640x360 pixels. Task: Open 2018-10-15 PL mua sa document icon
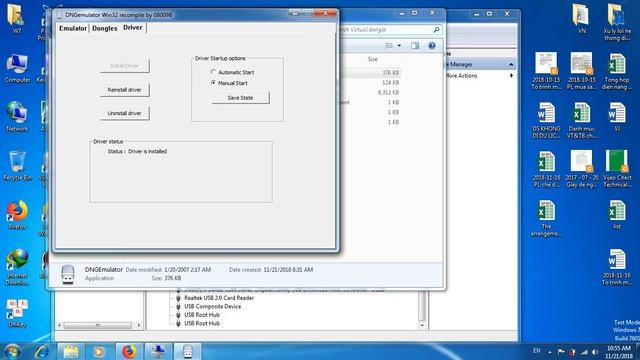coord(581,71)
